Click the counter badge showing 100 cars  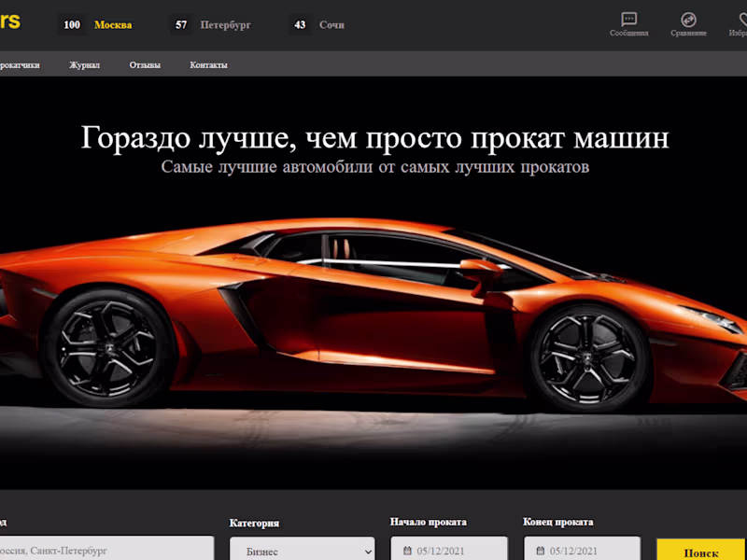pyautogui.click(x=71, y=25)
